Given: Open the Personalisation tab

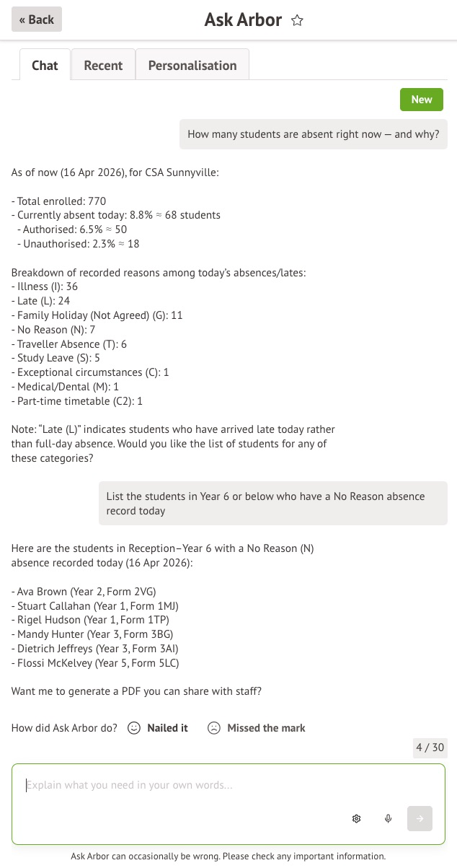Looking at the screenshot, I should click(x=192, y=65).
